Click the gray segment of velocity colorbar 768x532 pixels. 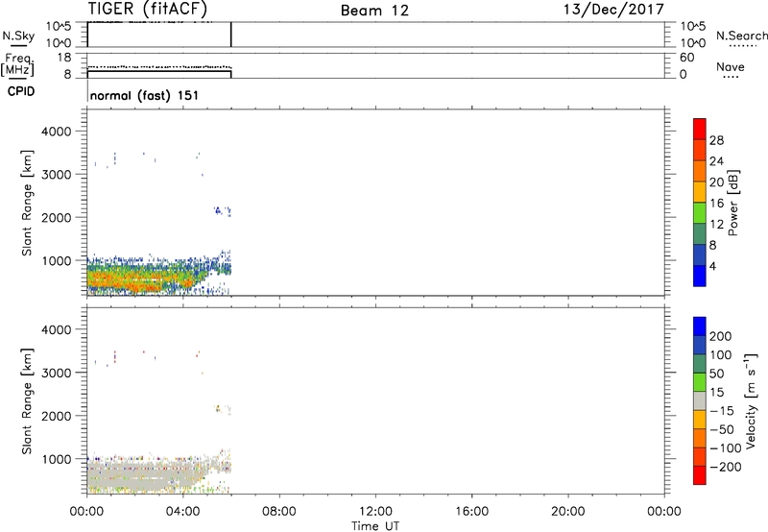700,400
